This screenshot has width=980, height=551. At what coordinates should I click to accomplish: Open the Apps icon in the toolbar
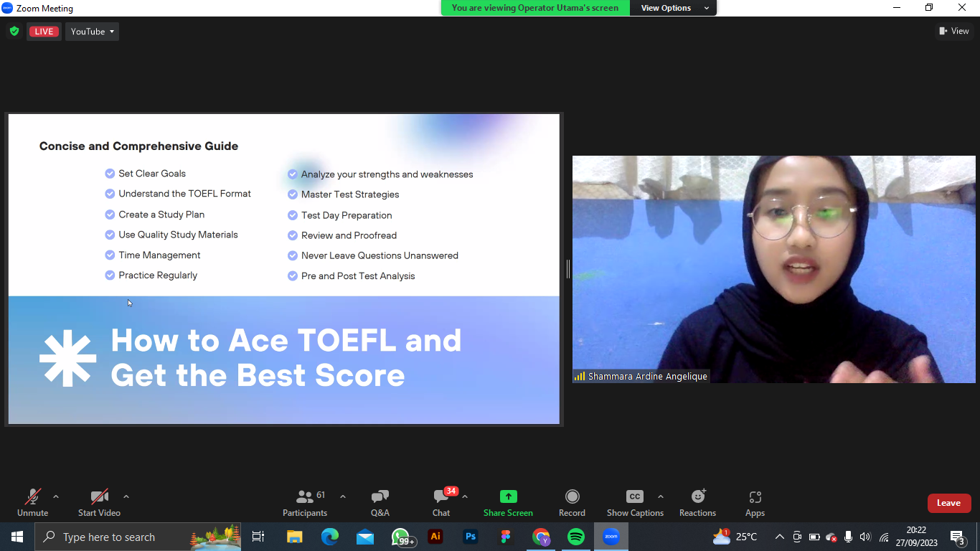pyautogui.click(x=755, y=497)
